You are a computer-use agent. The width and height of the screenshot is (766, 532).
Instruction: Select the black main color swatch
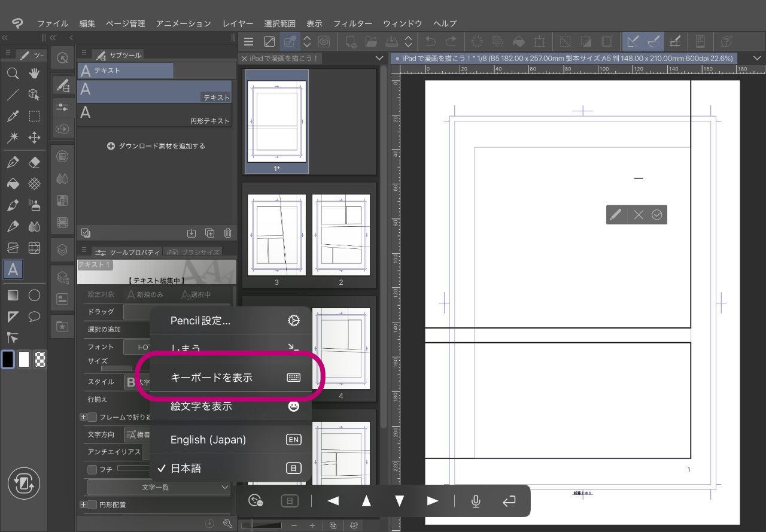pos(8,359)
